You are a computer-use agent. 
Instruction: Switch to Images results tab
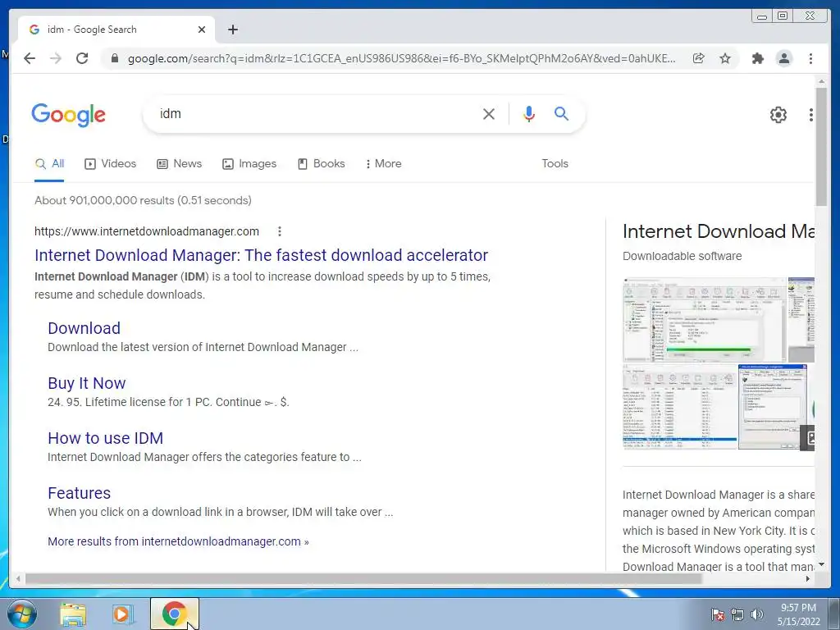(x=249, y=164)
